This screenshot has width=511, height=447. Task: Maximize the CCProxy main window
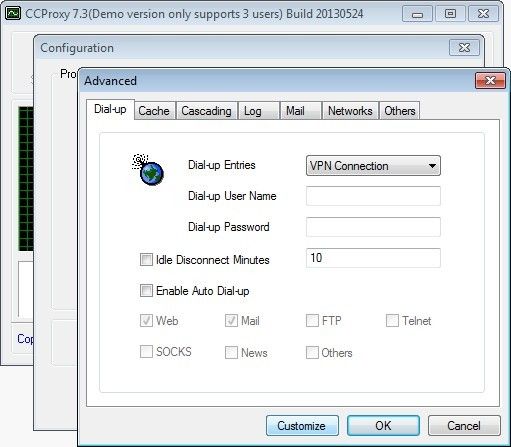coord(450,14)
